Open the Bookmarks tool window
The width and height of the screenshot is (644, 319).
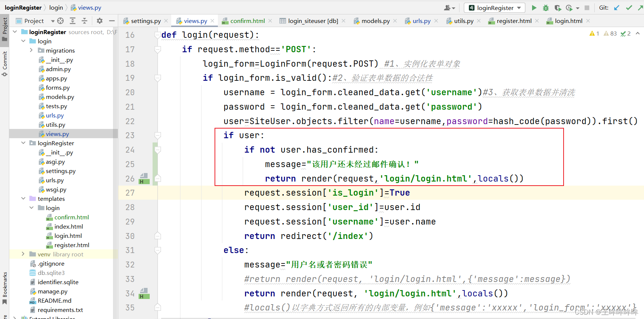pos(4,288)
